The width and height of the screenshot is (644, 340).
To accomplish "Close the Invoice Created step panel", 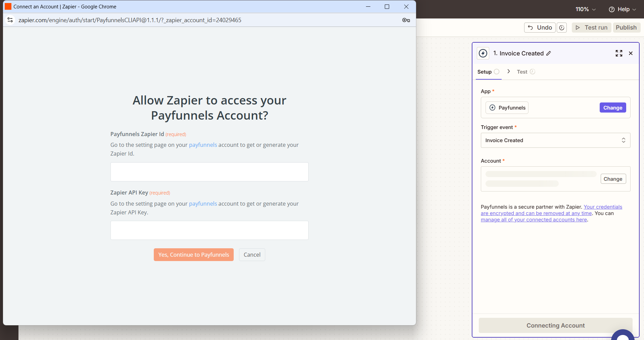I will click(631, 53).
